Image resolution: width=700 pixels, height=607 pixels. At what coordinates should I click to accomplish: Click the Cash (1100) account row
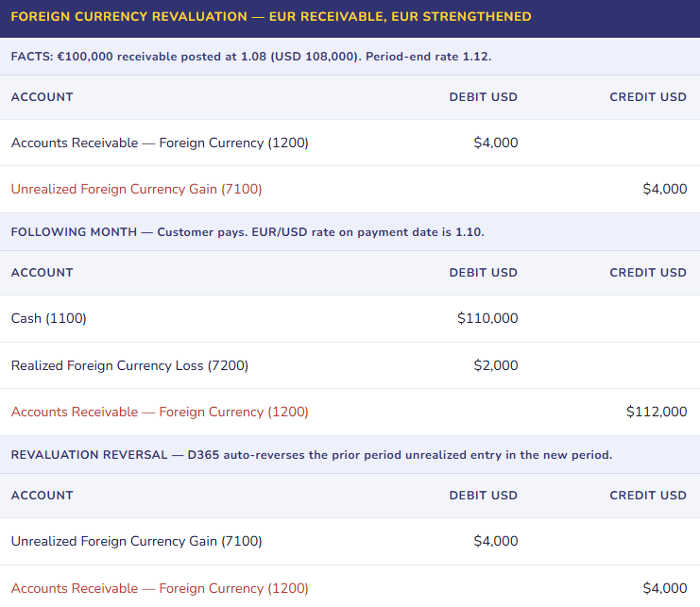[49, 318]
